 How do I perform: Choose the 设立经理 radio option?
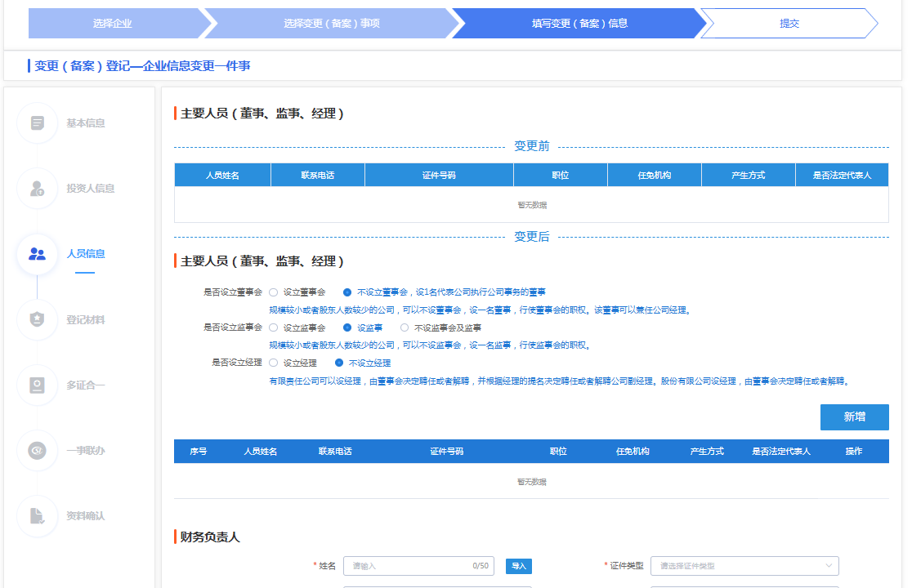[x=274, y=363]
